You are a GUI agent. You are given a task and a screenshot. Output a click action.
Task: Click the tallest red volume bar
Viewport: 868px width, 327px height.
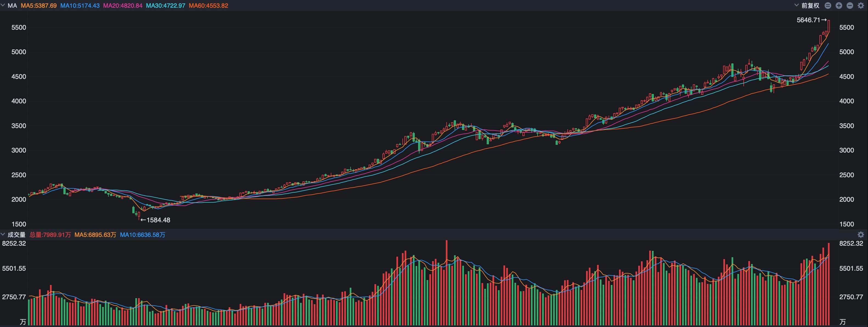(x=446, y=283)
